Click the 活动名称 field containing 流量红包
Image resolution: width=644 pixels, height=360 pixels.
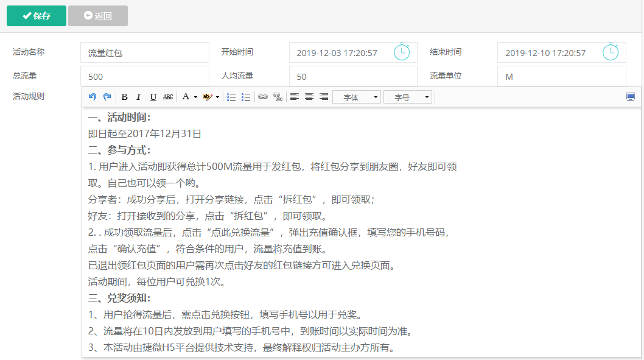145,52
